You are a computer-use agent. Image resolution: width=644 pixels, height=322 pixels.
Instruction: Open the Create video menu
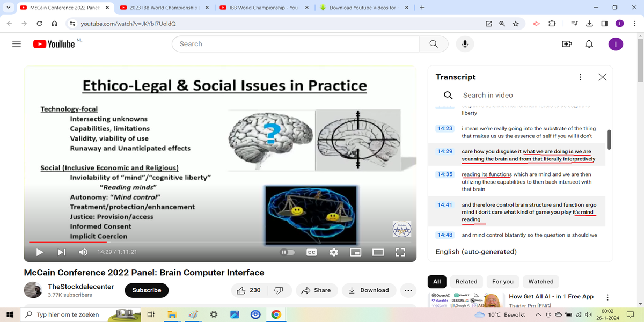pyautogui.click(x=567, y=44)
